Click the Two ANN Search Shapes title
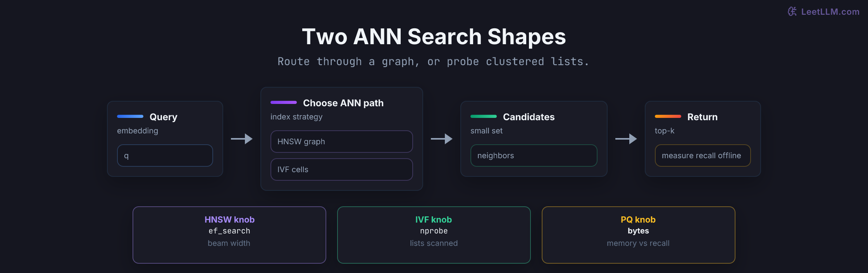868x273 pixels. pyautogui.click(x=434, y=37)
